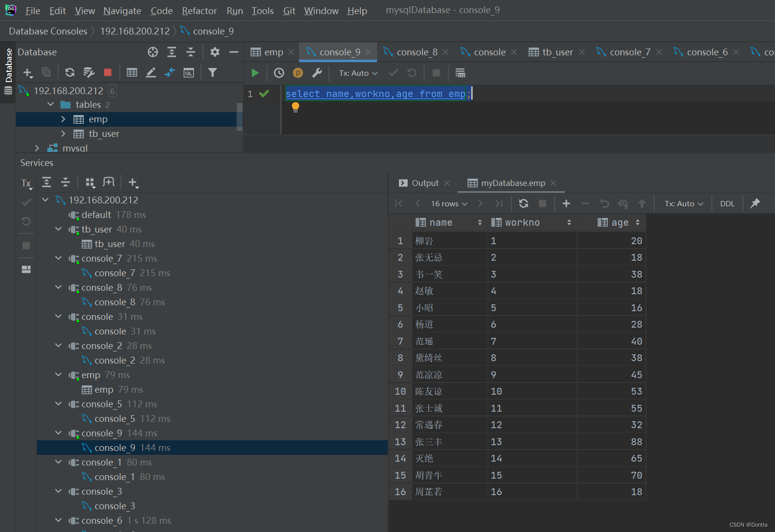
Task: Add a new data source with plus icon
Action: [28, 73]
